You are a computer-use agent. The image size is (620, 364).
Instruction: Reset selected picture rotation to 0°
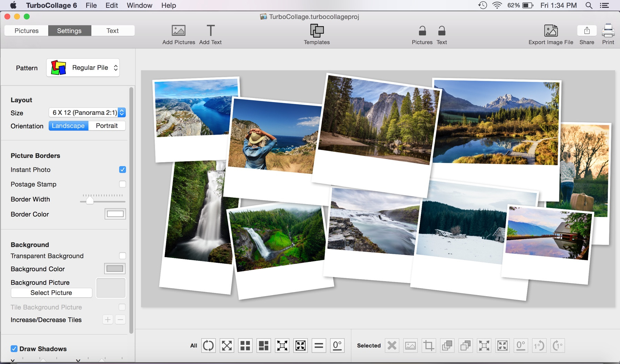pos(521,345)
